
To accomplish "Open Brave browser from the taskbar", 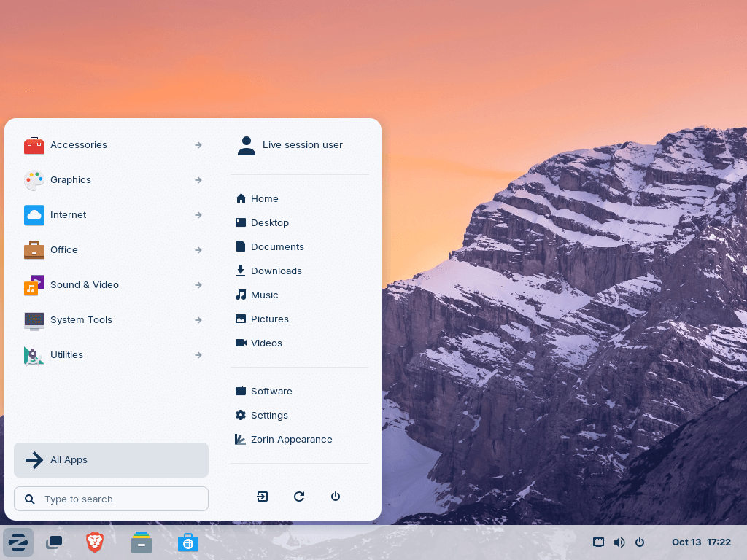I will coord(95,542).
